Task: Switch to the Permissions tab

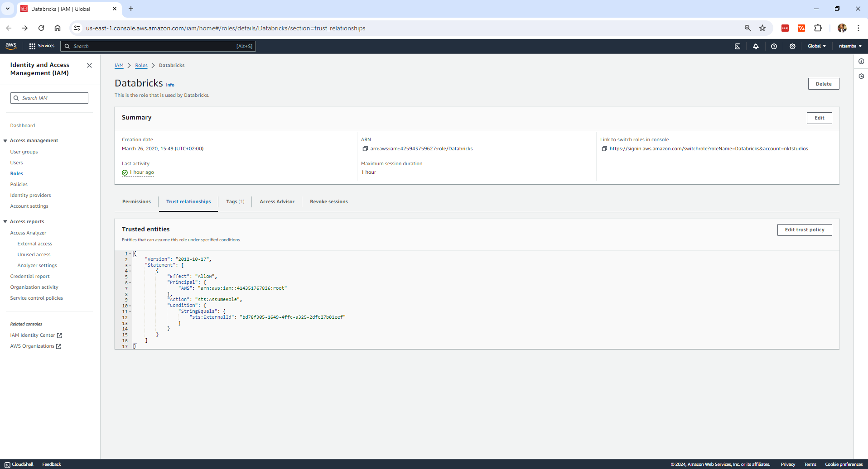Action: [136, 202]
